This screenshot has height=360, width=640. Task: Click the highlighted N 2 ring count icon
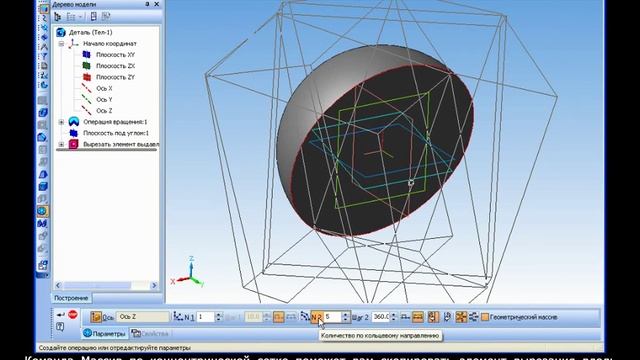(317, 317)
